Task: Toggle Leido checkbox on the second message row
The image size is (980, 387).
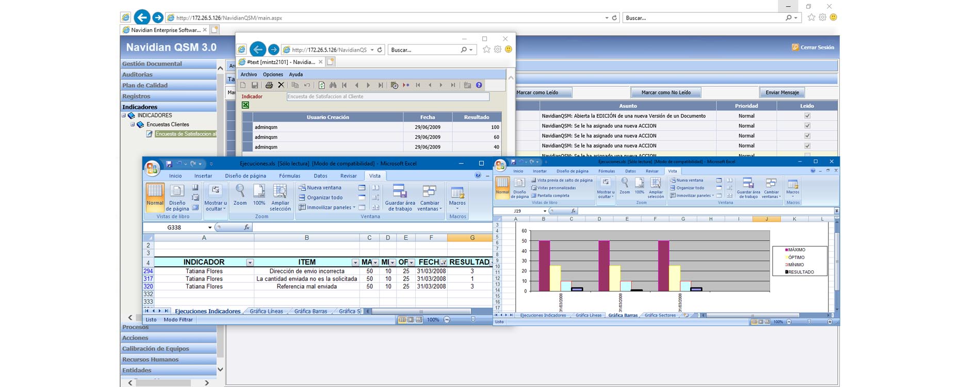Action: (807, 126)
